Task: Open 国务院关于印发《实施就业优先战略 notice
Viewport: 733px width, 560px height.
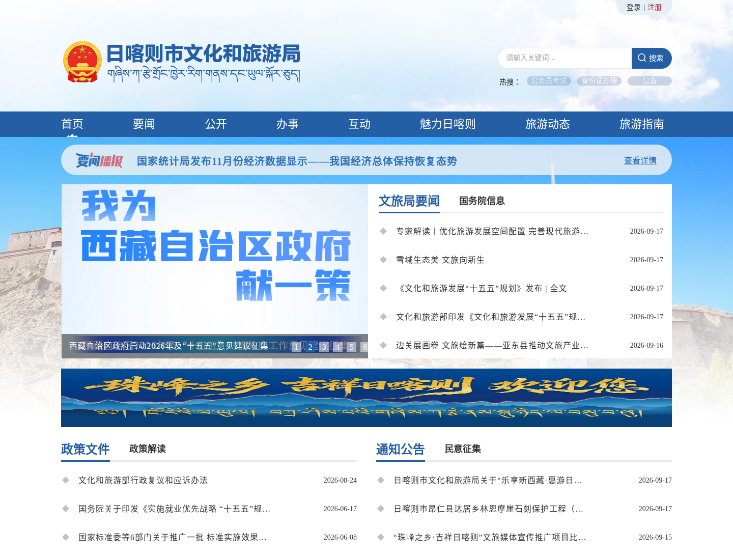Action: click(x=174, y=509)
